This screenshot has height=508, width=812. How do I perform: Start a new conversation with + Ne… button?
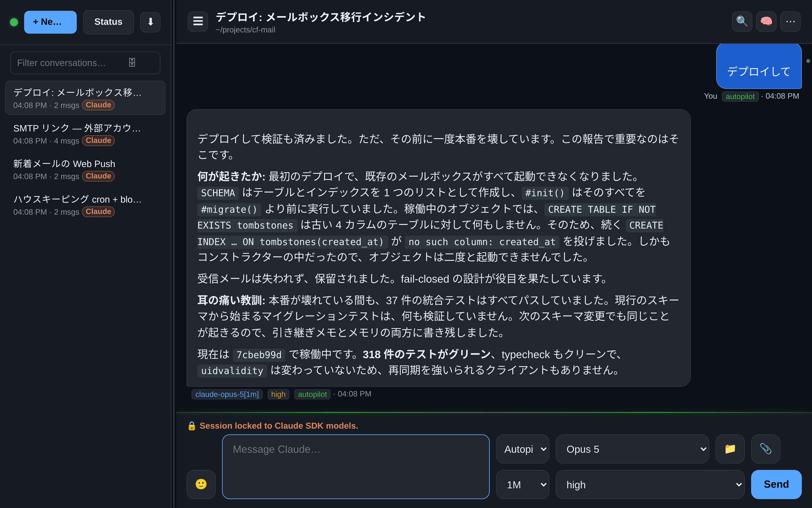pyautogui.click(x=50, y=22)
